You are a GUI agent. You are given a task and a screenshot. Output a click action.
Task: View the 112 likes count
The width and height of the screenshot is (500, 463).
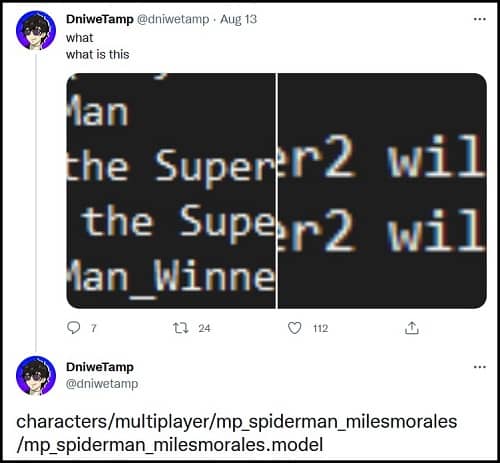coord(321,329)
